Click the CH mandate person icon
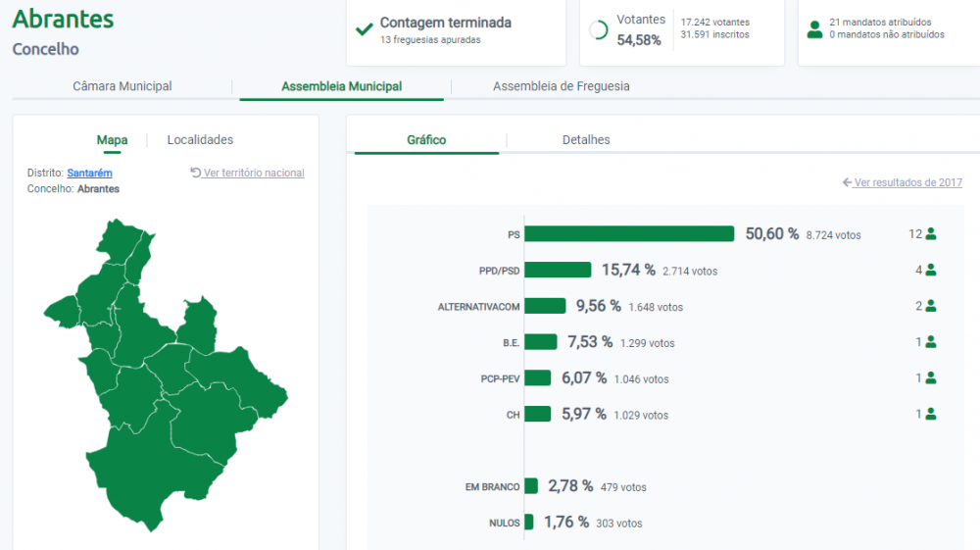This screenshot has height=550, width=980. (x=931, y=414)
